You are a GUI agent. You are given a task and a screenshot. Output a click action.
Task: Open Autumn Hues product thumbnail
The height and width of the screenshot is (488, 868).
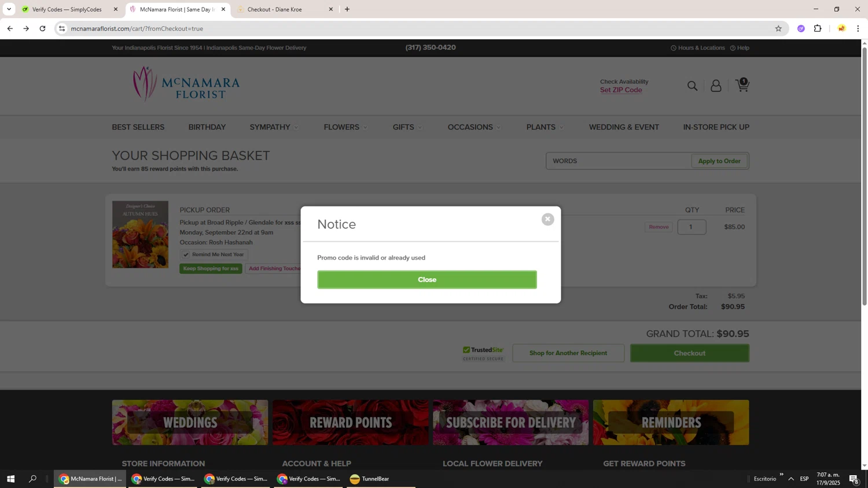pos(140,234)
